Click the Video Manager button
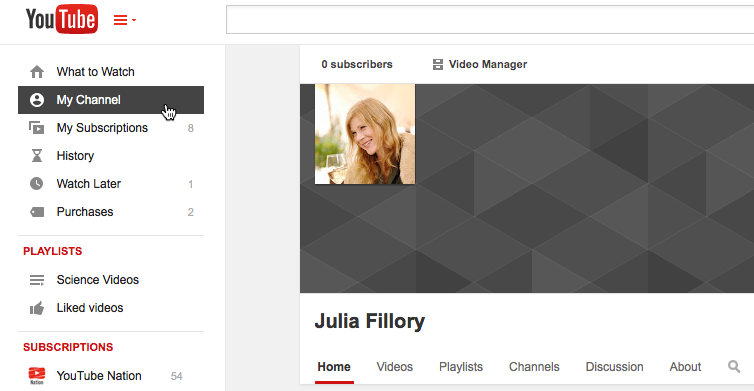 (479, 64)
